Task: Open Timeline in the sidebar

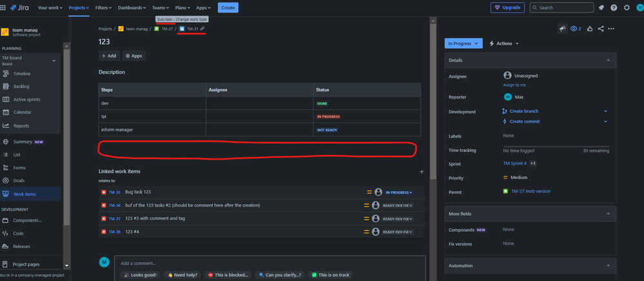Action: pos(22,74)
